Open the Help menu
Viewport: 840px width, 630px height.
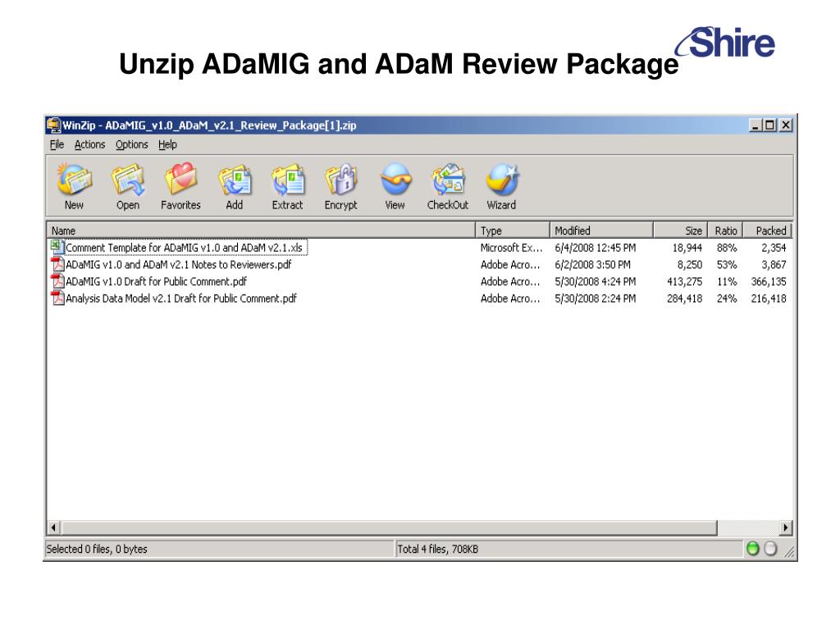point(167,144)
